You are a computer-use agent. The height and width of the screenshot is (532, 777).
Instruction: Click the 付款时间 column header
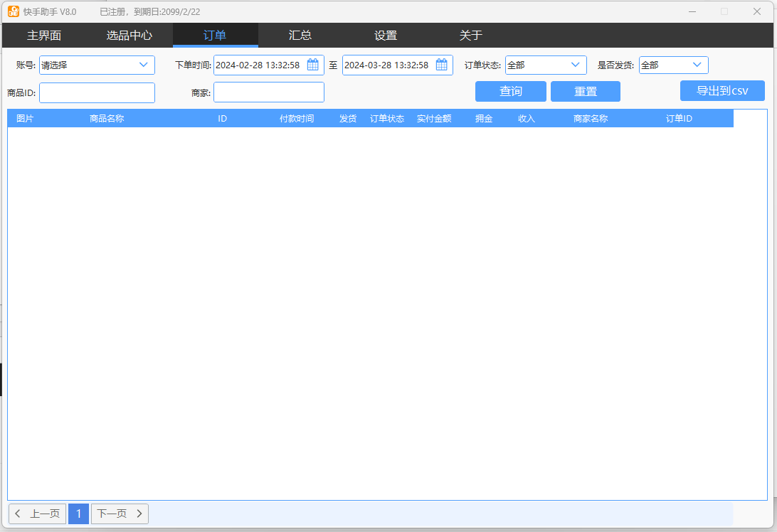[x=297, y=119]
